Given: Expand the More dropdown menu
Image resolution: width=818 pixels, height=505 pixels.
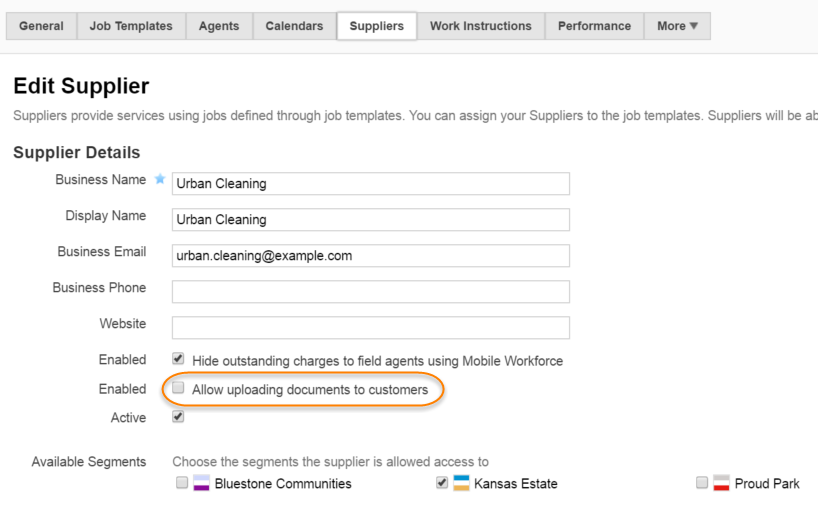Looking at the screenshot, I should coord(677,26).
